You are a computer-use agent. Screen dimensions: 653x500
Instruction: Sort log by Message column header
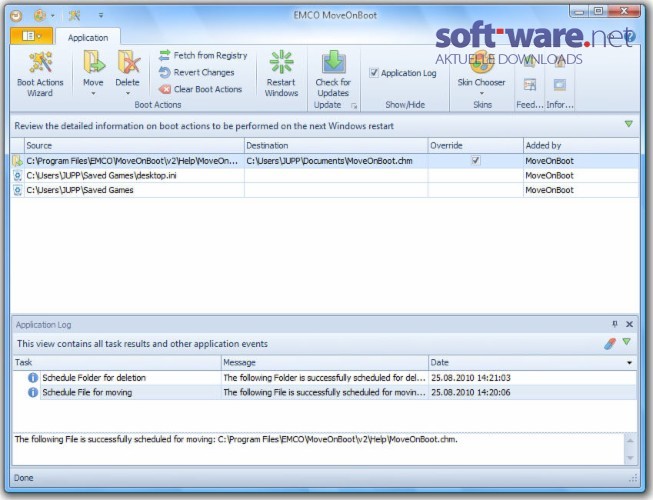[324, 363]
